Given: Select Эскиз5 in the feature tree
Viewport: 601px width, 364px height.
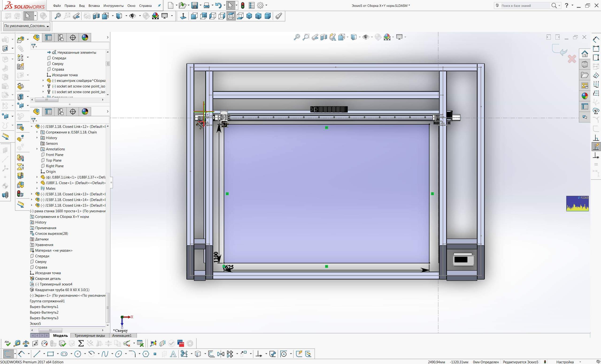Looking at the screenshot, I should tap(35, 324).
